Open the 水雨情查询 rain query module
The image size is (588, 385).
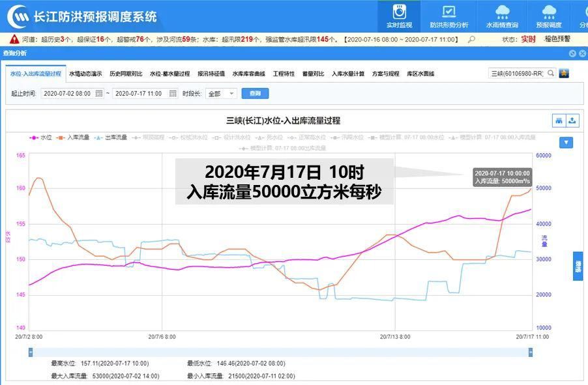click(x=502, y=14)
